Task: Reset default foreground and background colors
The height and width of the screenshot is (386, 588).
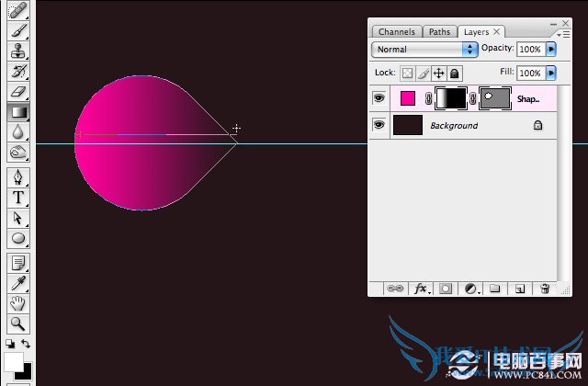Action: click(x=10, y=343)
